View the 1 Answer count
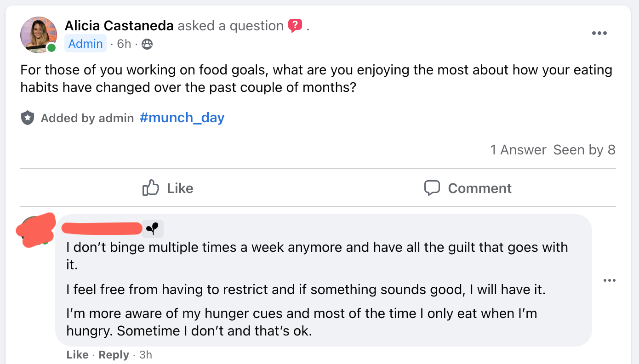The height and width of the screenshot is (364, 639). tap(518, 150)
